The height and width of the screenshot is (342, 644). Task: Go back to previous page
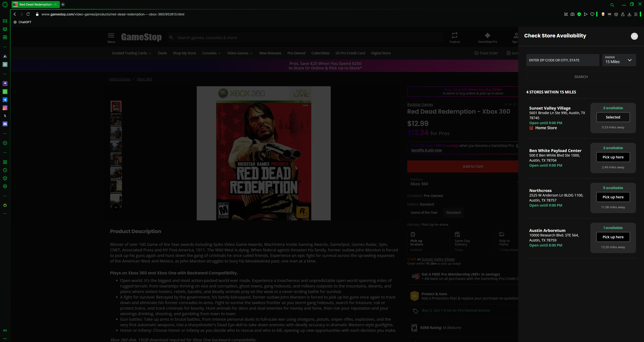(x=15, y=14)
